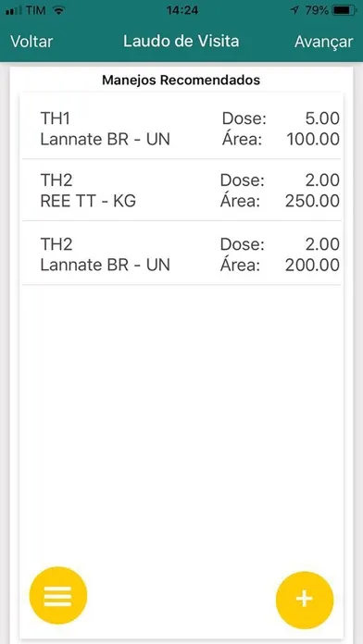Select the Dose 5.00 value

tap(322, 119)
